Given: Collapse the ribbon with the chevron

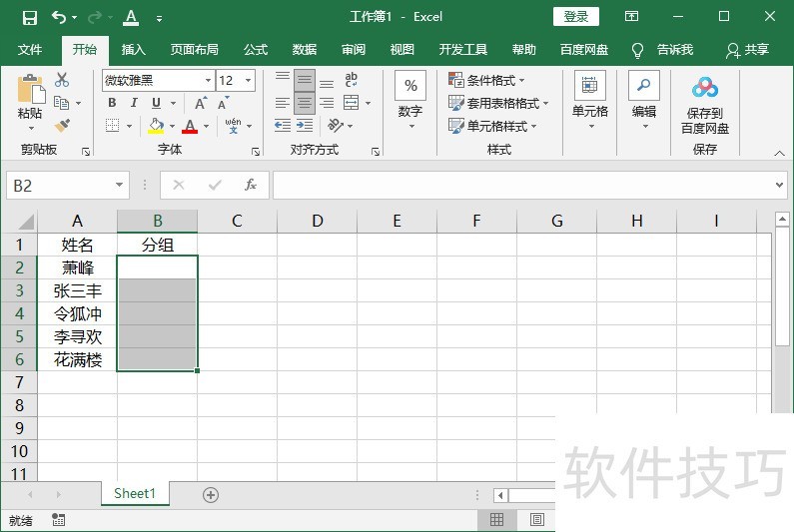Looking at the screenshot, I should (779, 154).
